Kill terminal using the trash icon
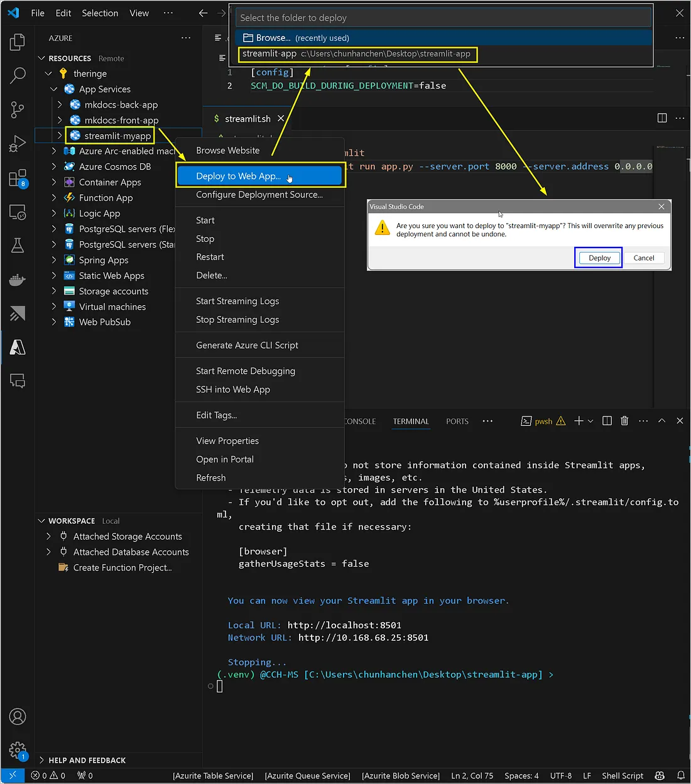691x784 pixels. pyautogui.click(x=624, y=421)
